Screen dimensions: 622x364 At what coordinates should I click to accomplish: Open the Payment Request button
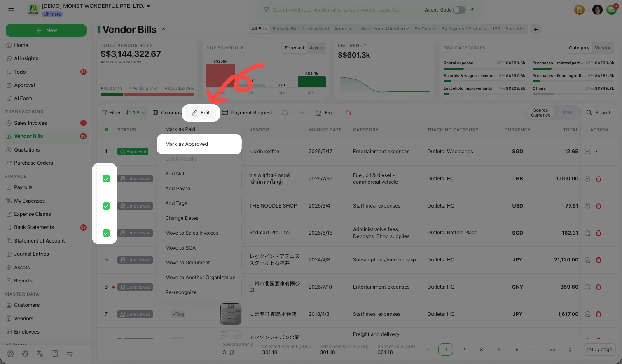click(247, 113)
